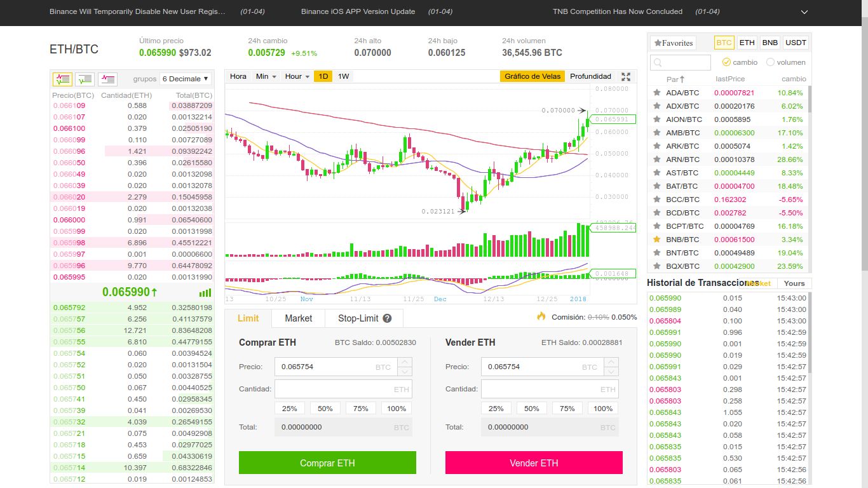Toggle favorite star for AST/BTC

pos(657,173)
